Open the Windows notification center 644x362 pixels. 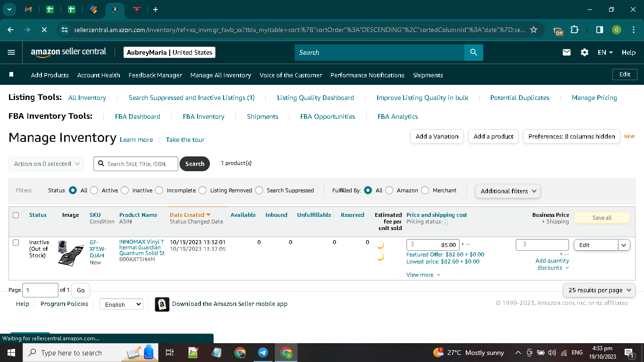click(x=628, y=353)
